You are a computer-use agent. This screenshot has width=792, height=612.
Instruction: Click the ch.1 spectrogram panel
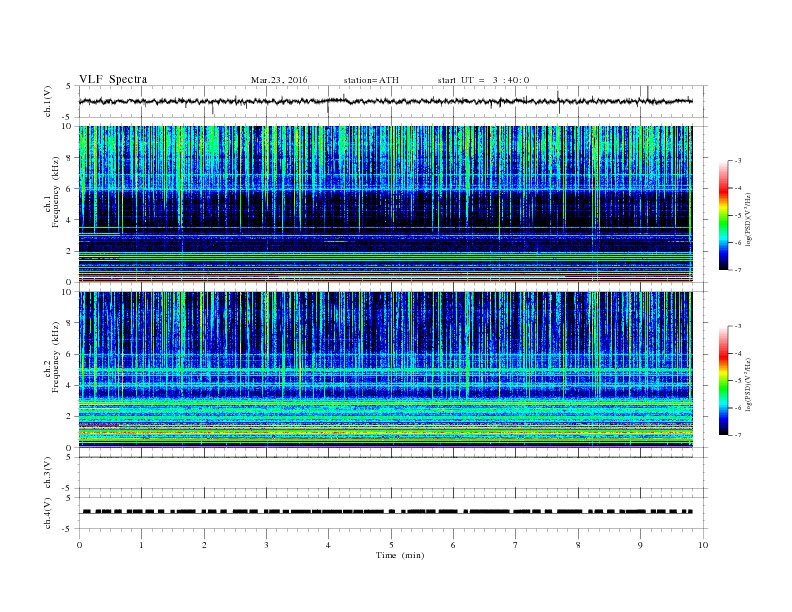[386, 204]
